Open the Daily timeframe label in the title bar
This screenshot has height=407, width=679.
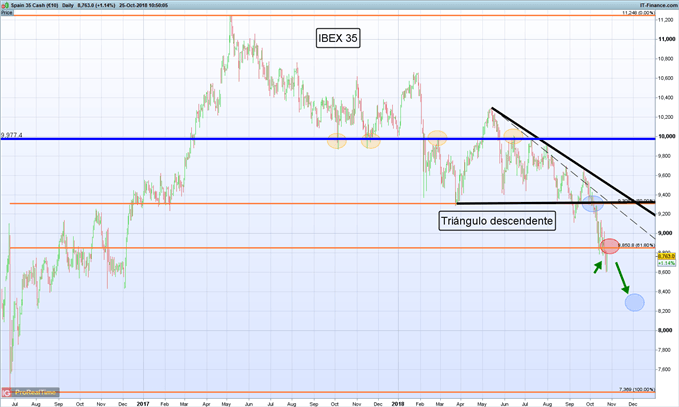68,5
